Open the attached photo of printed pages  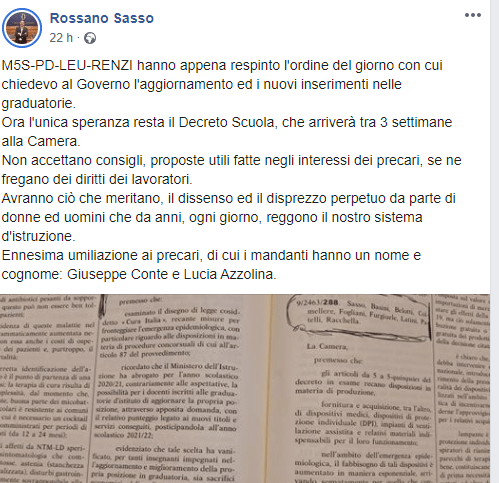pos(245,388)
